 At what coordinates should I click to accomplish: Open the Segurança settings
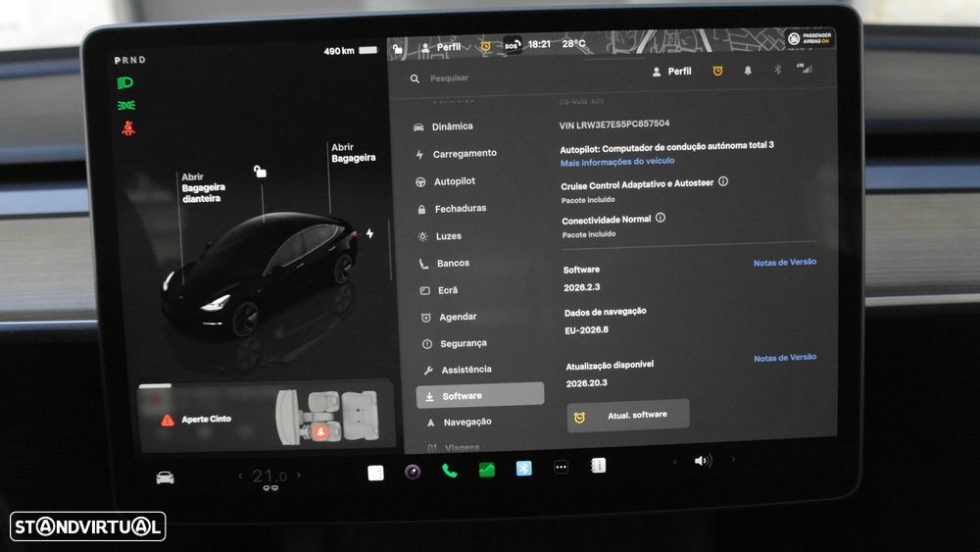455,343
